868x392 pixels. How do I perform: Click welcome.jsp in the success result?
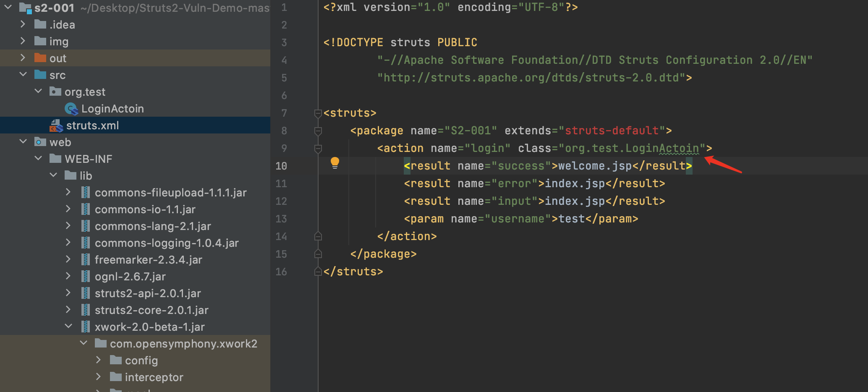(x=595, y=166)
